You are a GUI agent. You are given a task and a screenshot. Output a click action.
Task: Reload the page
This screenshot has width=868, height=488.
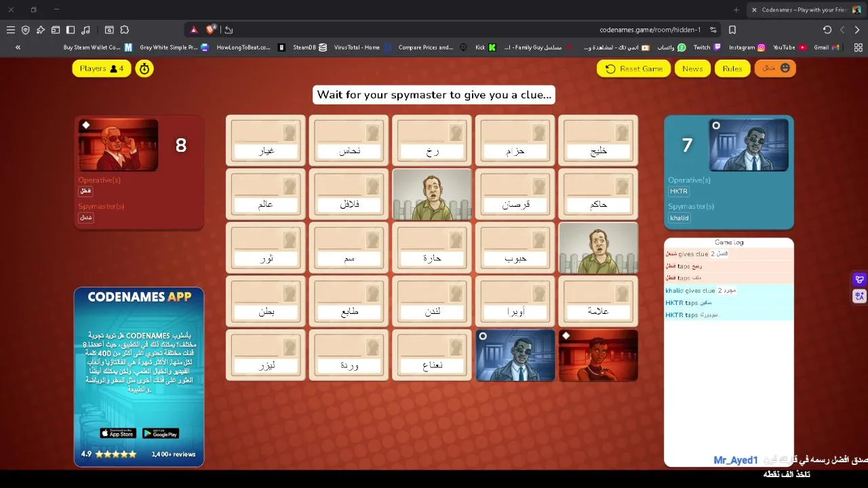[x=827, y=30]
